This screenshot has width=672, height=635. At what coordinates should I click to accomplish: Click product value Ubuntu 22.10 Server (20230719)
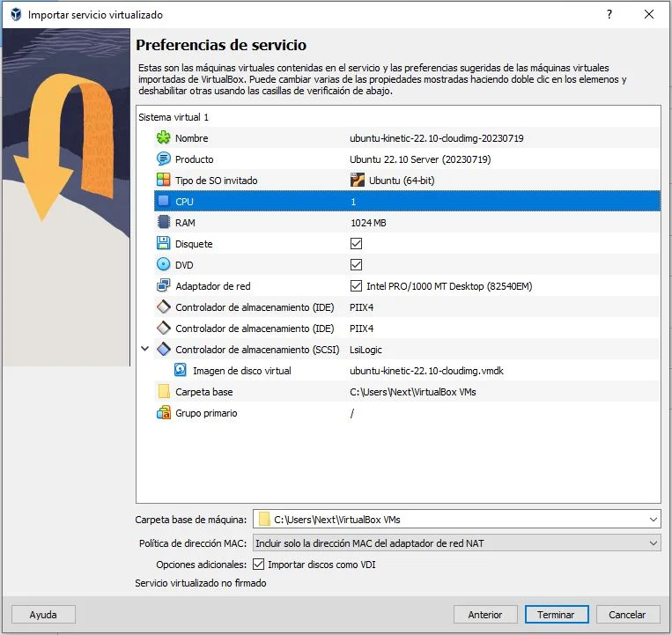[420, 159]
